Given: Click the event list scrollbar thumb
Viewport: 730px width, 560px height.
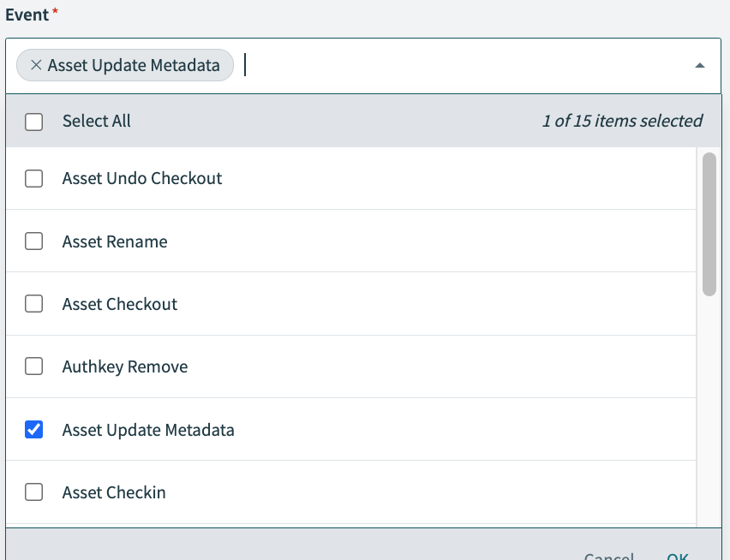Looking at the screenshot, I should pyautogui.click(x=709, y=224).
